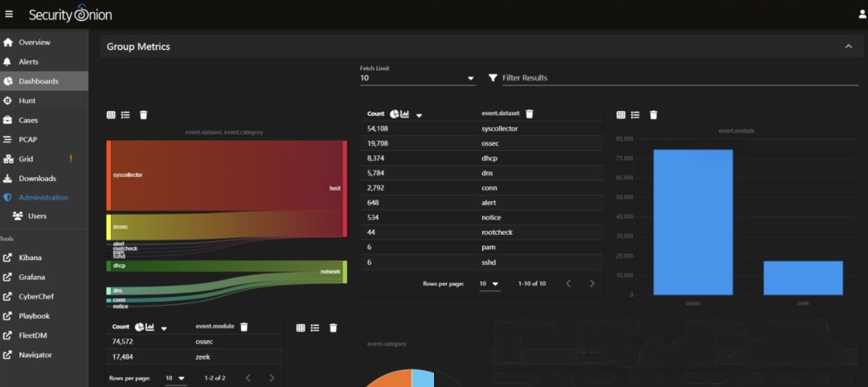Delete the event.dataset, event.category Sankey diagram
The height and width of the screenshot is (387, 868).
point(143,115)
